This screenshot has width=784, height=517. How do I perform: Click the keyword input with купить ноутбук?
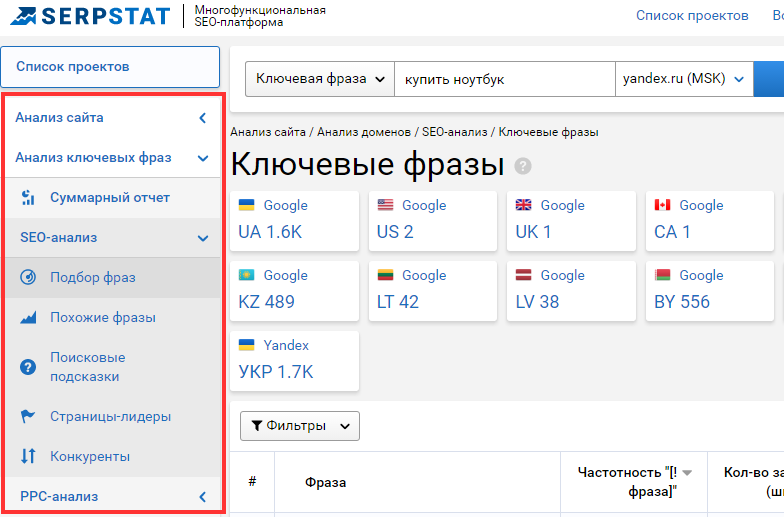tap(504, 79)
